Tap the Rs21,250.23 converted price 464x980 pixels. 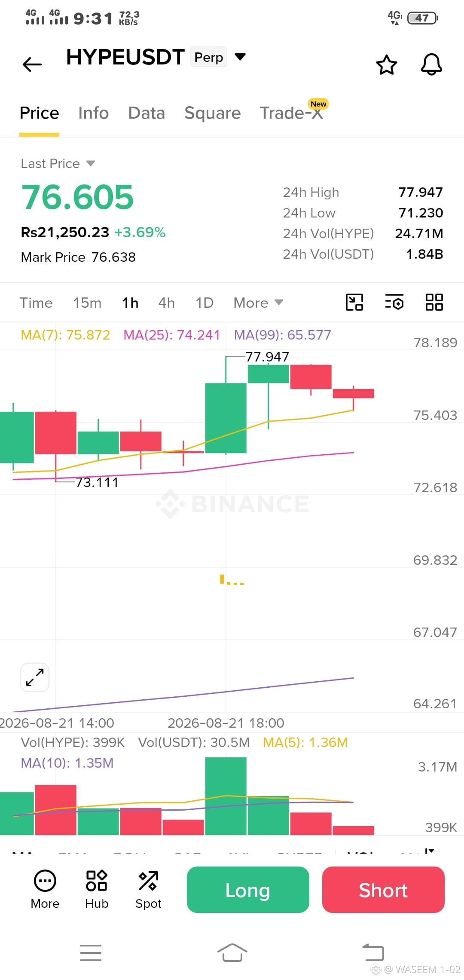pyautogui.click(x=65, y=232)
